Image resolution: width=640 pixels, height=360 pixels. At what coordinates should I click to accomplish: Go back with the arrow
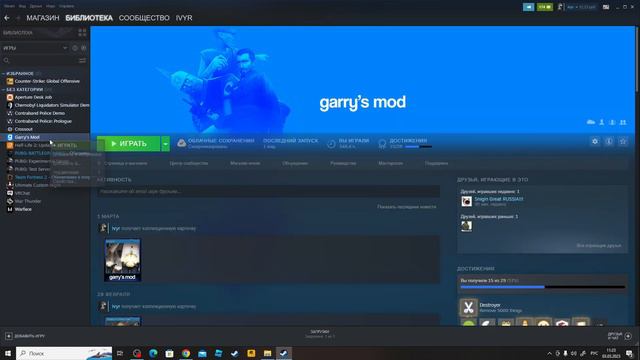click(7, 18)
